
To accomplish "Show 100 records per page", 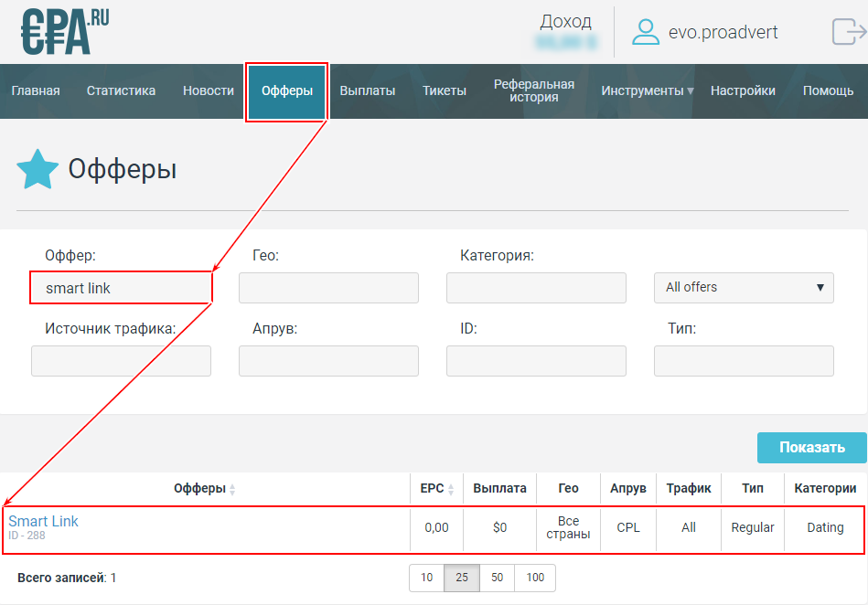I will [x=535, y=578].
